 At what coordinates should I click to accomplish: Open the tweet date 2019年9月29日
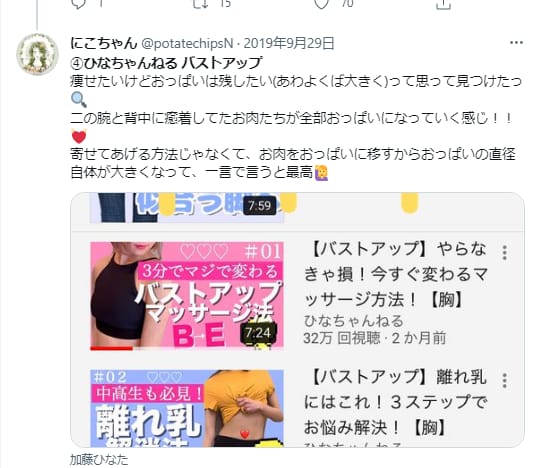(289, 43)
